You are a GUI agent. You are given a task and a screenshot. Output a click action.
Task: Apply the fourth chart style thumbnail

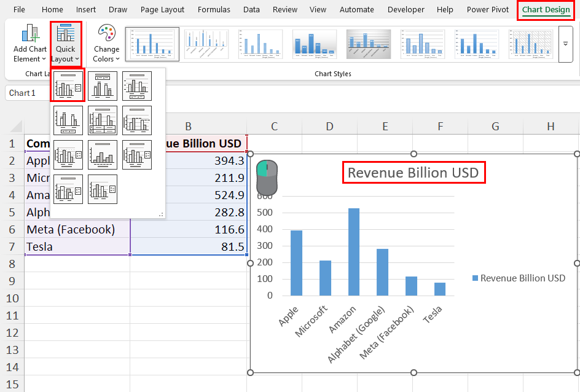point(315,44)
